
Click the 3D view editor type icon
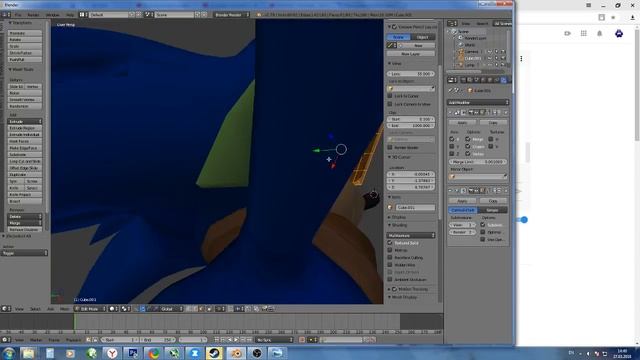[5, 309]
